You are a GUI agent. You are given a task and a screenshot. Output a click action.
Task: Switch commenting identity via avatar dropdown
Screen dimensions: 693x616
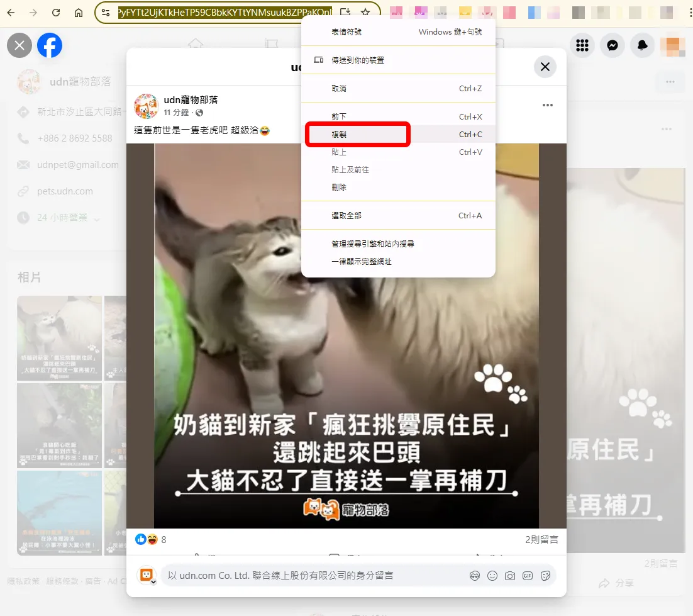point(147,576)
